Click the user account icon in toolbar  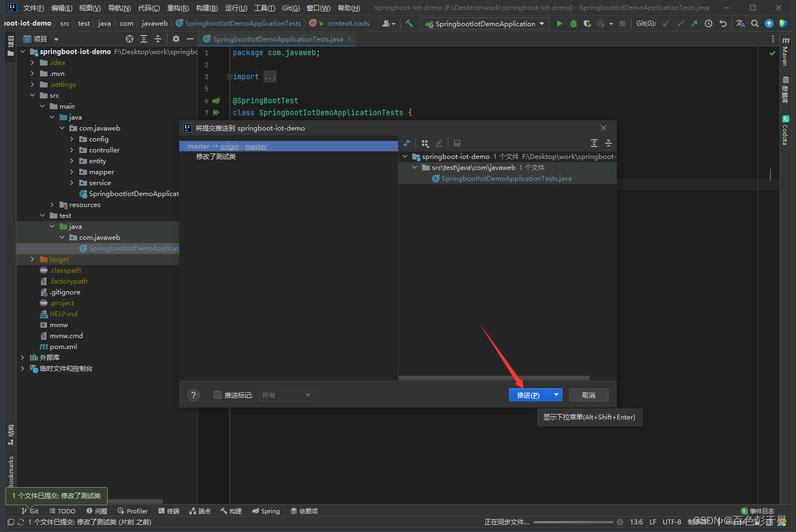click(x=388, y=23)
